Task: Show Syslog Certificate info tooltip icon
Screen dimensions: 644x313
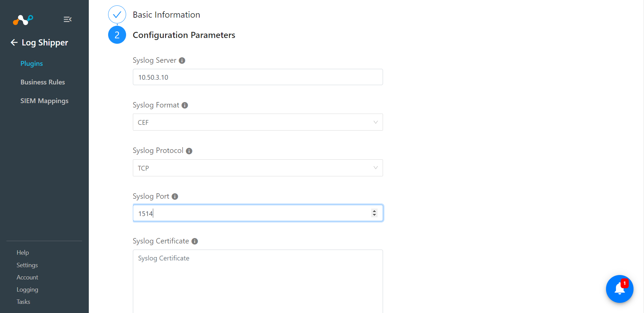Action: 195,241
